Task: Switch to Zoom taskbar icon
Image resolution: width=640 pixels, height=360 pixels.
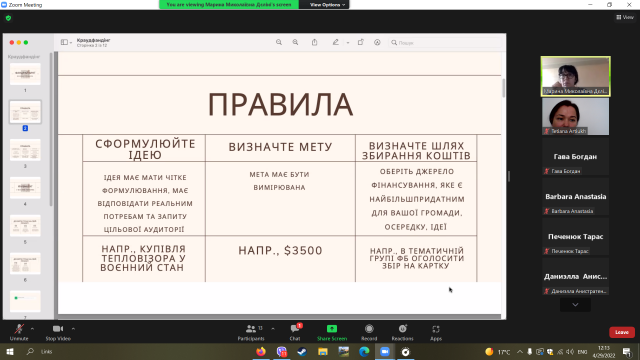Action: 385,351
